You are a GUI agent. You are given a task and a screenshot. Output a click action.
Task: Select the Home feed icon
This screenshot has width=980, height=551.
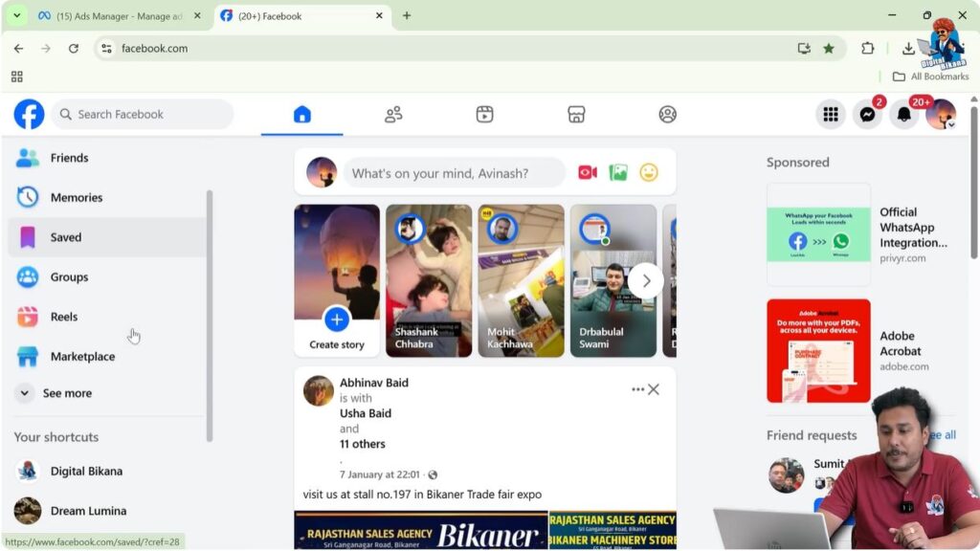pos(301,113)
